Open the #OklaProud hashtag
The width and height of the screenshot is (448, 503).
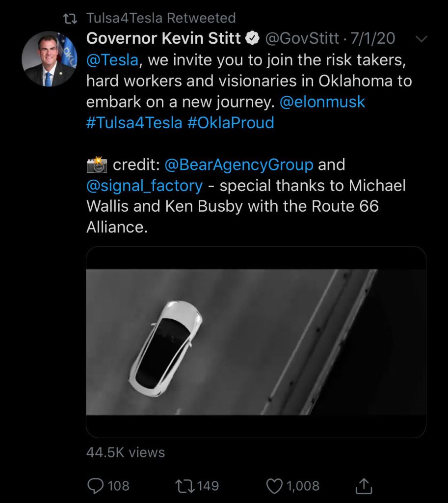(231, 122)
